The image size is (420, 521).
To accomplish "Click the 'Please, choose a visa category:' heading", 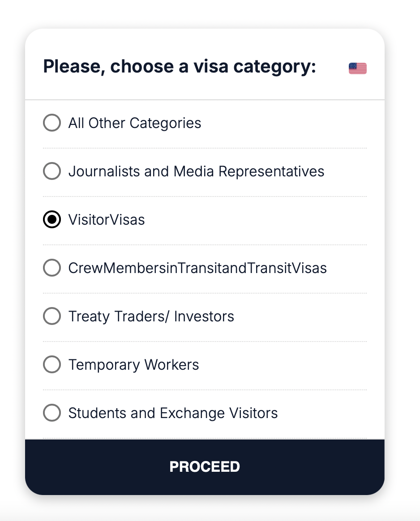I will tap(180, 67).
